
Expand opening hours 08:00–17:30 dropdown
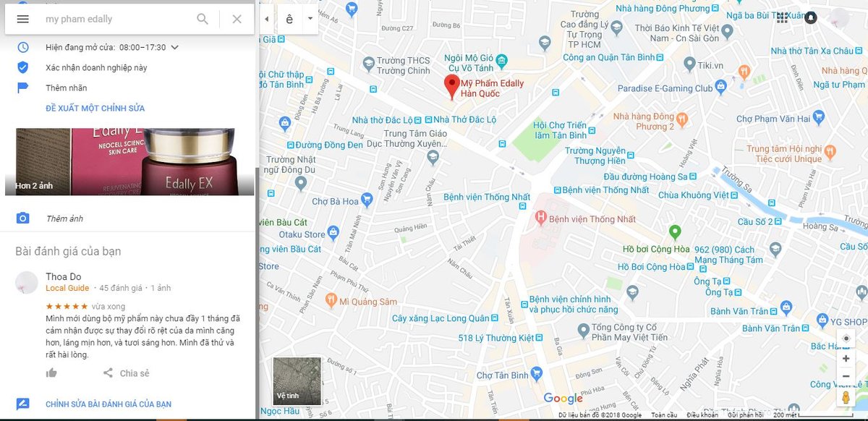click(174, 48)
